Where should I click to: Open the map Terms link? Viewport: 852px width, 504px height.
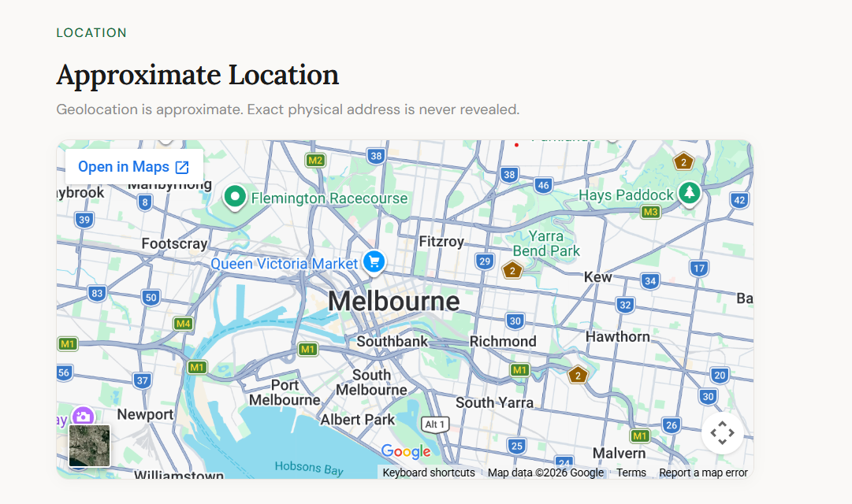(631, 472)
